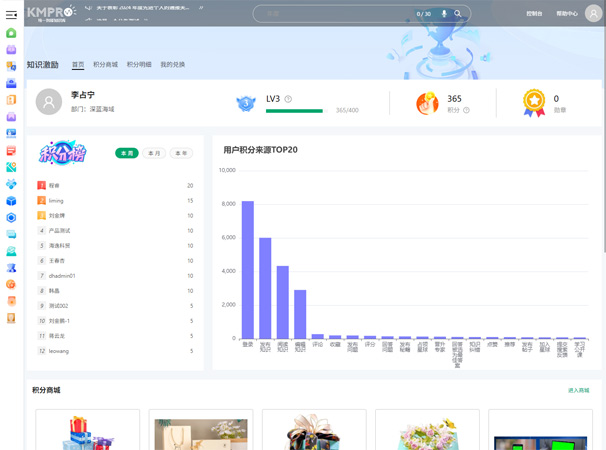Viewport: 606px width, 450px height.
Task: Open the 积分明细 tab
Action: pyautogui.click(x=139, y=64)
